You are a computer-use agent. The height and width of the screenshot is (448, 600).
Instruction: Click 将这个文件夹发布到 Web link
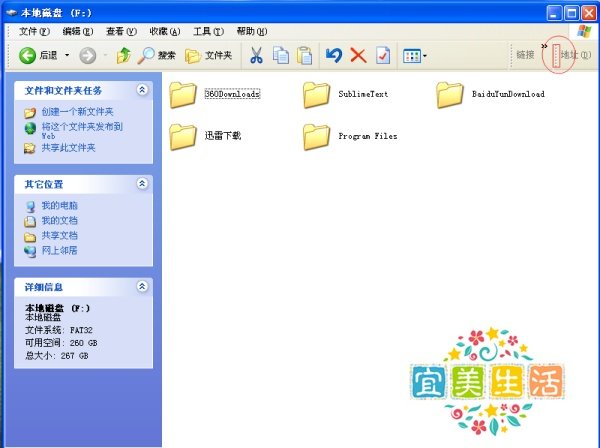(82, 130)
